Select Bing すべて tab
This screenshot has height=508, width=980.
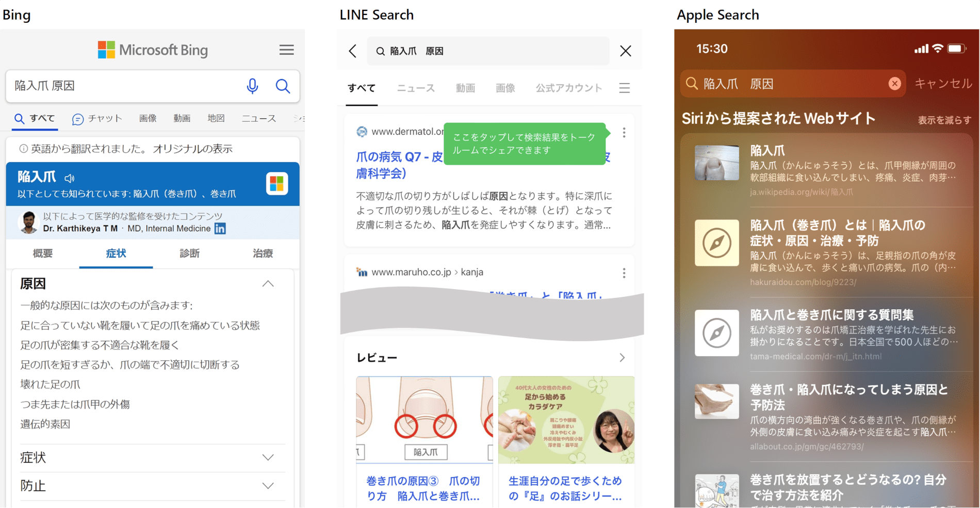pyautogui.click(x=35, y=119)
